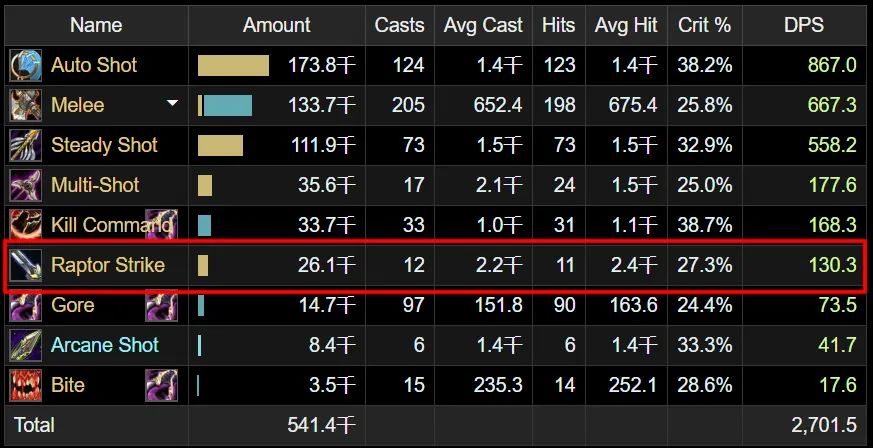This screenshot has height=448, width=873.
Task: Sort by the Casts column header
Action: click(x=399, y=25)
